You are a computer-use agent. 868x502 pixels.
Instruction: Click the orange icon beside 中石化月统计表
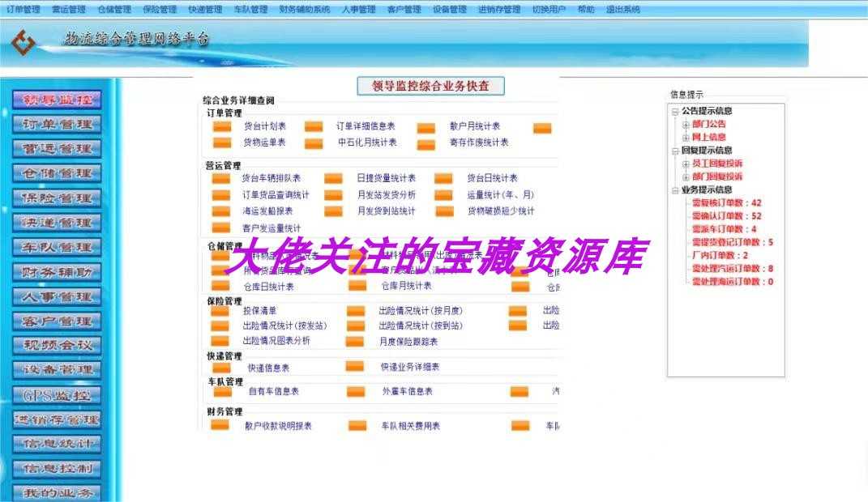coord(314,144)
